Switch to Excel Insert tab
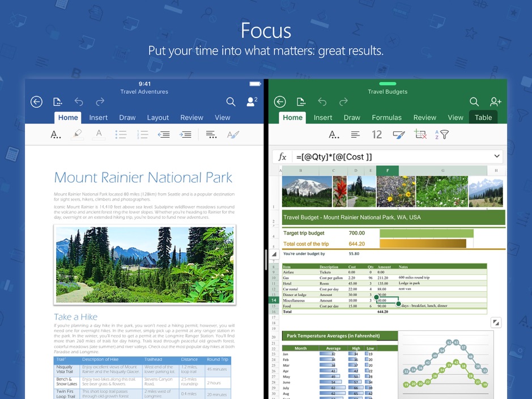Screen dimensions: 532x399 (323, 117)
